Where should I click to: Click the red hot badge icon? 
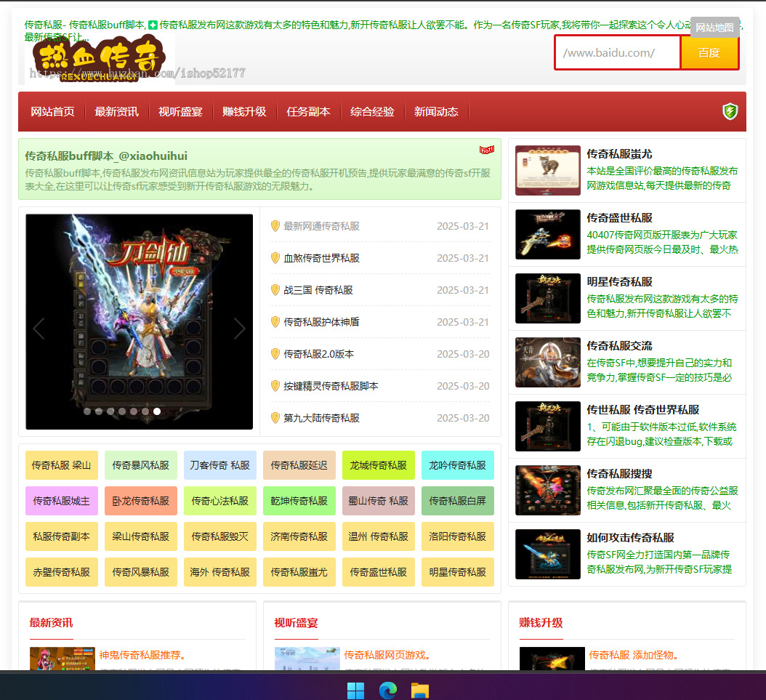click(x=487, y=150)
